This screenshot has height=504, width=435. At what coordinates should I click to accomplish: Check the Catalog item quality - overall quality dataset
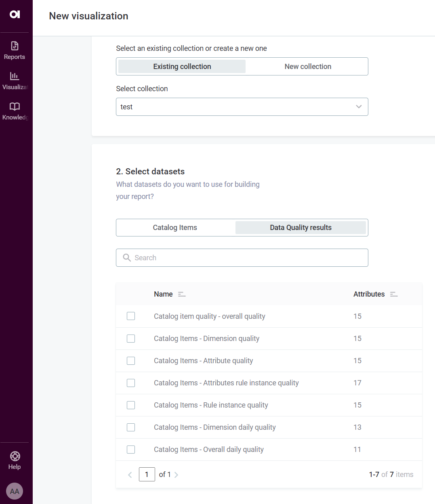tap(131, 316)
